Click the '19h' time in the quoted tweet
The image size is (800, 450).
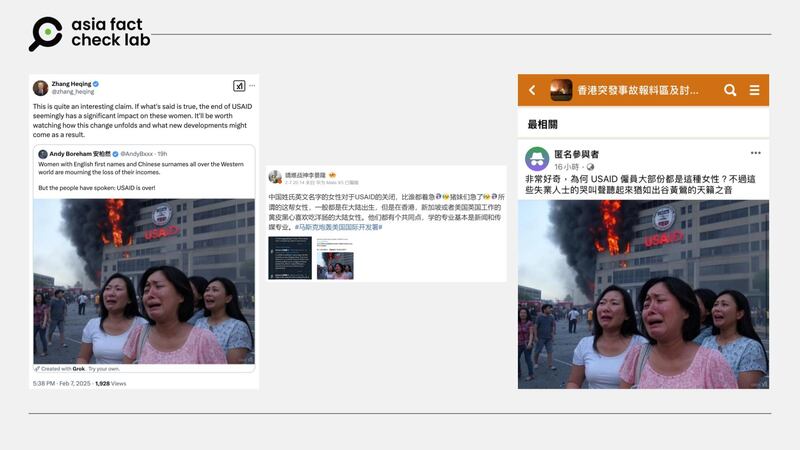click(x=162, y=154)
